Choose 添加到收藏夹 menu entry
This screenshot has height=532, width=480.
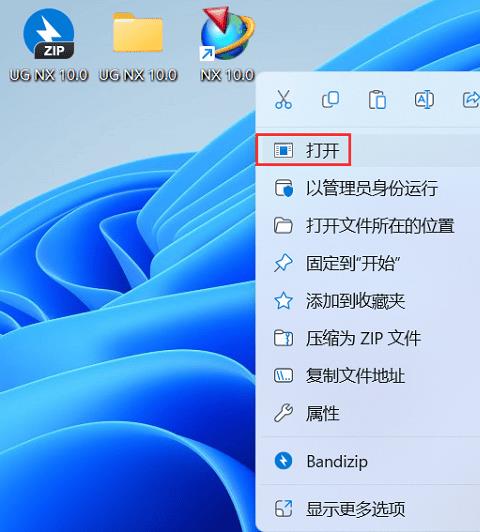tap(368, 301)
